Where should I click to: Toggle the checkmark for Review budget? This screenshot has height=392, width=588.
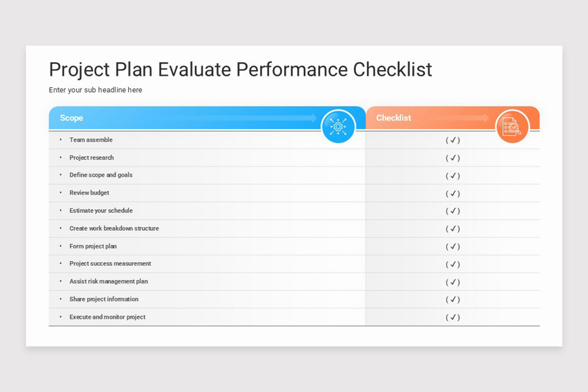453,194
